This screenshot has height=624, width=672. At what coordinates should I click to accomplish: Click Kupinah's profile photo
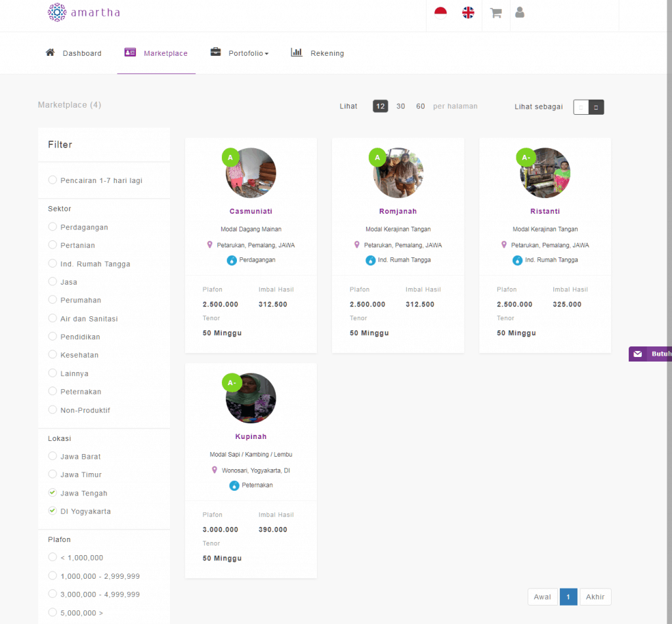click(251, 398)
